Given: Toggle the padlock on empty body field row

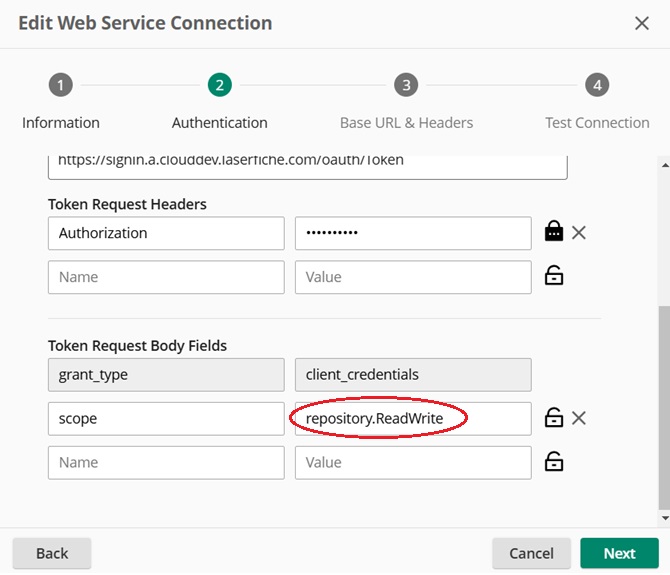Looking at the screenshot, I should (553, 462).
